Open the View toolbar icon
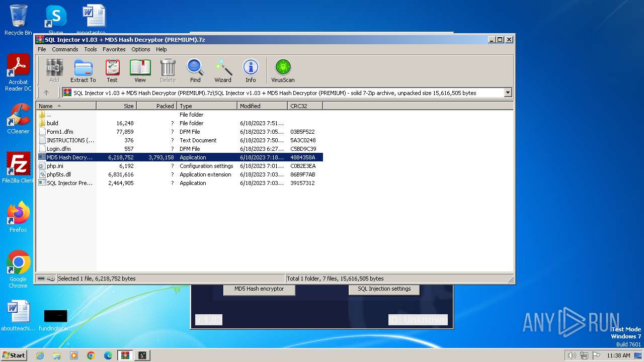This screenshot has width=644, height=362. (140, 71)
